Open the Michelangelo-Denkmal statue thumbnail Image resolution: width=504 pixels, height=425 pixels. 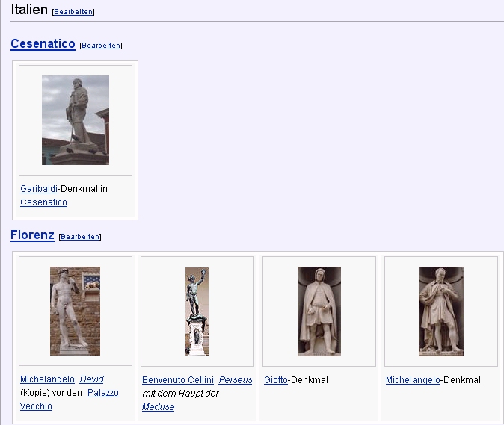[x=440, y=311]
